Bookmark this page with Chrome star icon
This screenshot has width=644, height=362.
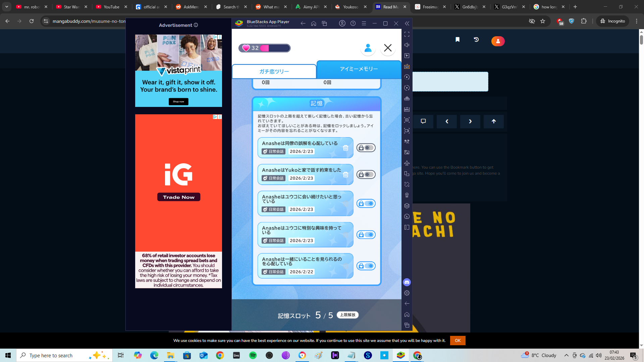543,21
